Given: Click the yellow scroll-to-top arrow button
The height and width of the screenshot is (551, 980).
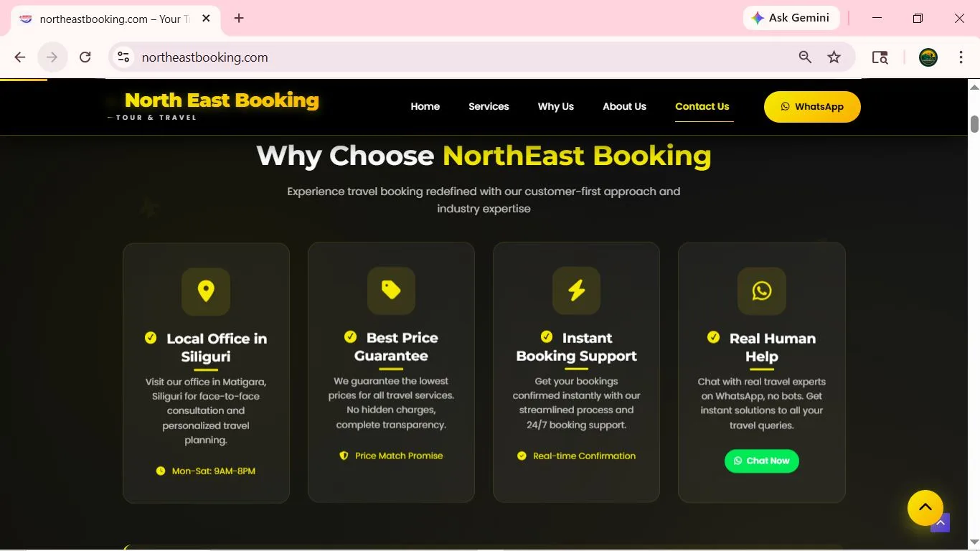Looking at the screenshot, I should [x=925, y=507].
